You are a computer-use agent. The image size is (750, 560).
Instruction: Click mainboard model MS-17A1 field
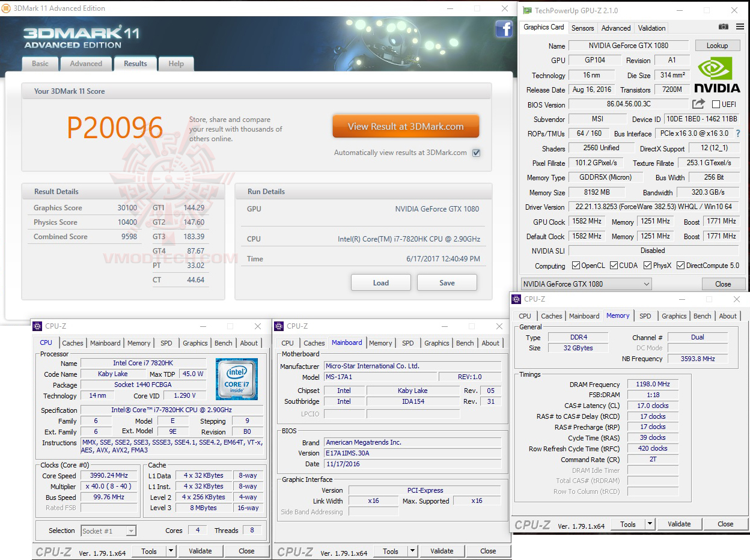click(380, 377)
